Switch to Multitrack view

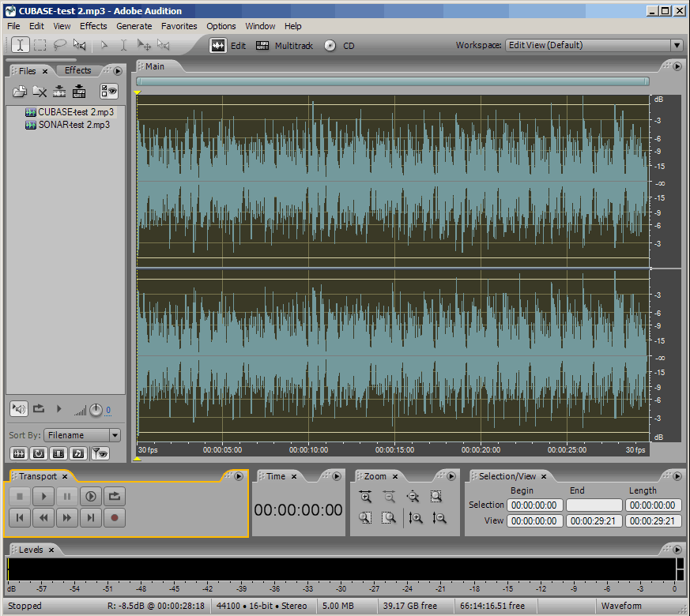click(x=285, y=46)
